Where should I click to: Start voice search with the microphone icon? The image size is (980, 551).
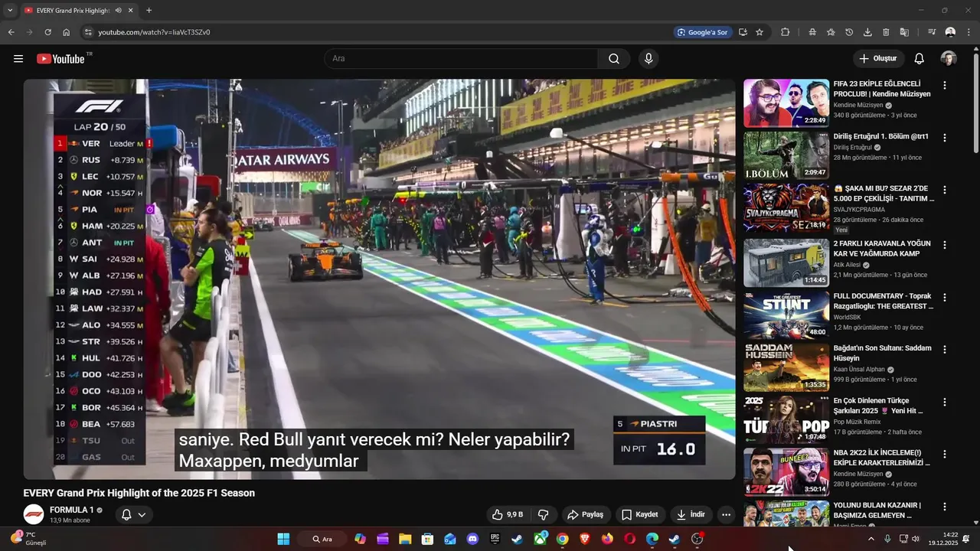[x=648, y=59]
